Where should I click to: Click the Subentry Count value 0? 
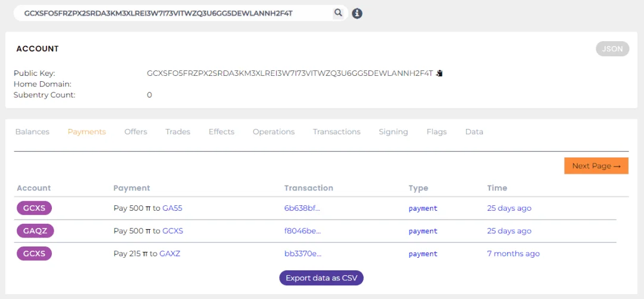[150, 95]
